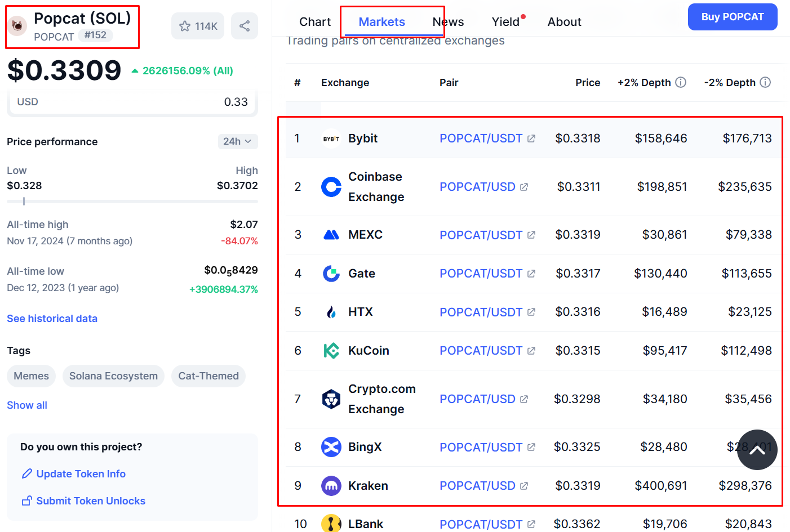Click the $0.3309 current price
This screenshot has width=790, height=532.
click(64, 70)
